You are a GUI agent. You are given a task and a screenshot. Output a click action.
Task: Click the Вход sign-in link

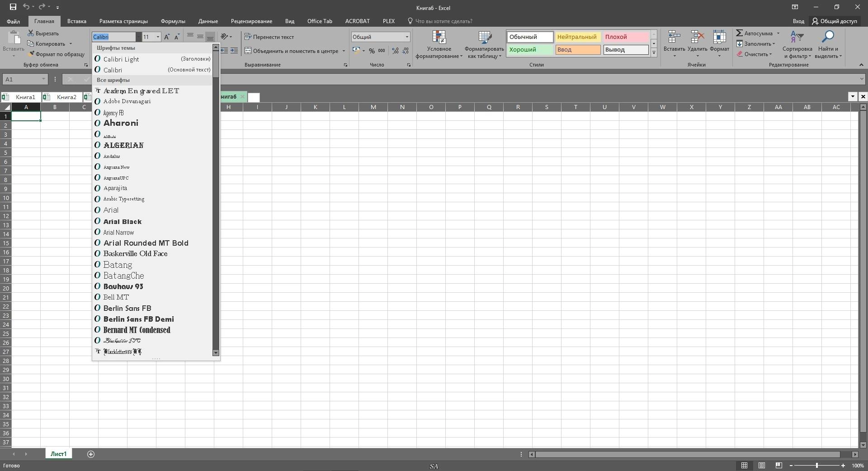[798, 21]
